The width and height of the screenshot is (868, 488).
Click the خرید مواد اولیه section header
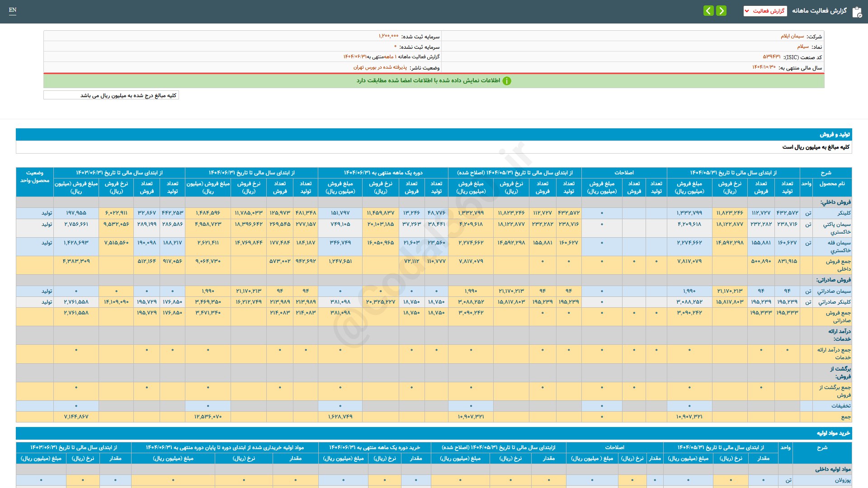tap(833, 433)
